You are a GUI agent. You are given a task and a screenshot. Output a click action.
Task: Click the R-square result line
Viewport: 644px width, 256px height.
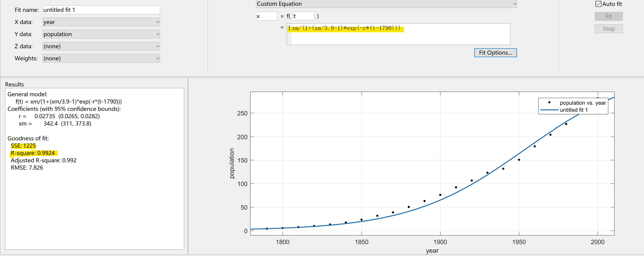(33, 153)
